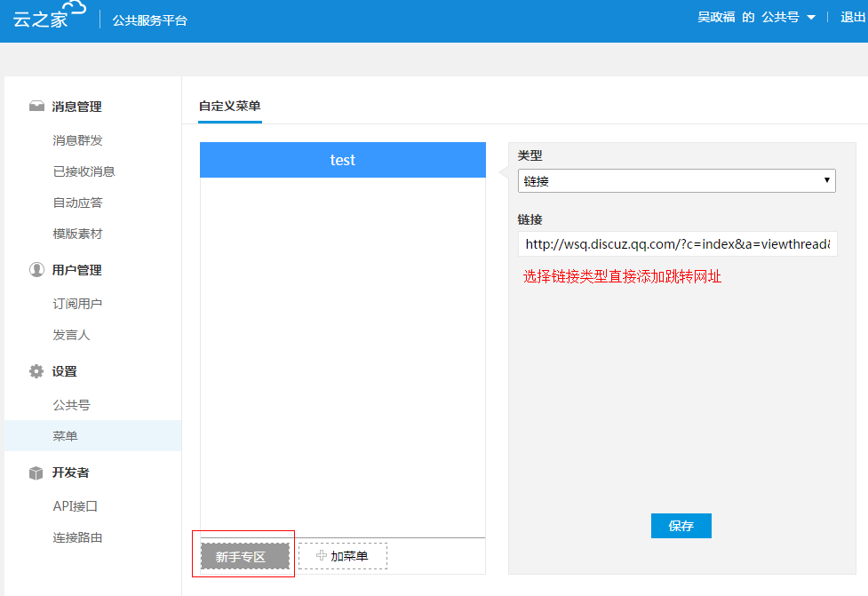Click the 消息管理 inbox icon
The height and width of the screenshot is (596, 868).
36,107
